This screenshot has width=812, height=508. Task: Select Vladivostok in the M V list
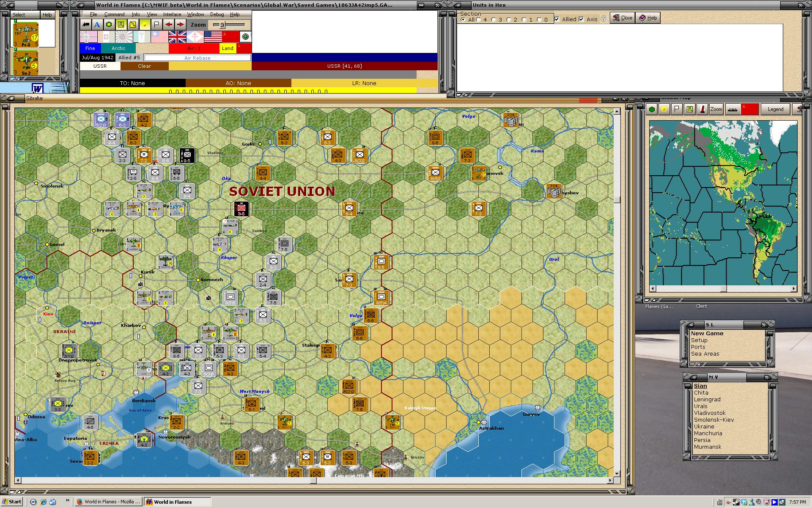710,413
